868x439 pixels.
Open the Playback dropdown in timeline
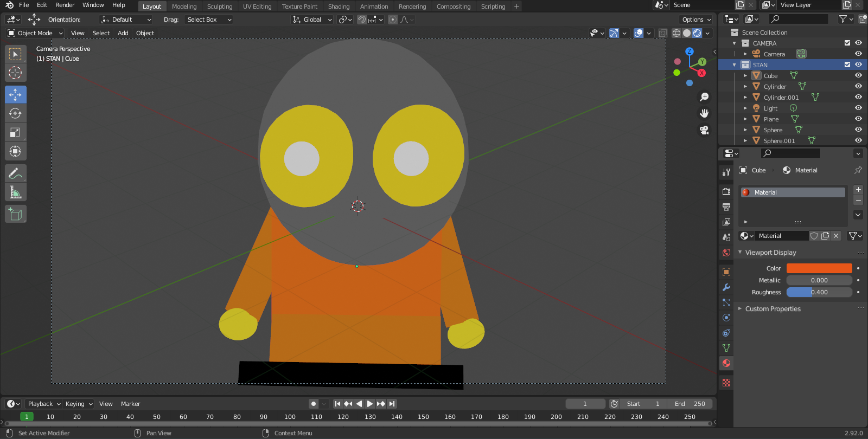pyautogui.click(x=43, y=404)
